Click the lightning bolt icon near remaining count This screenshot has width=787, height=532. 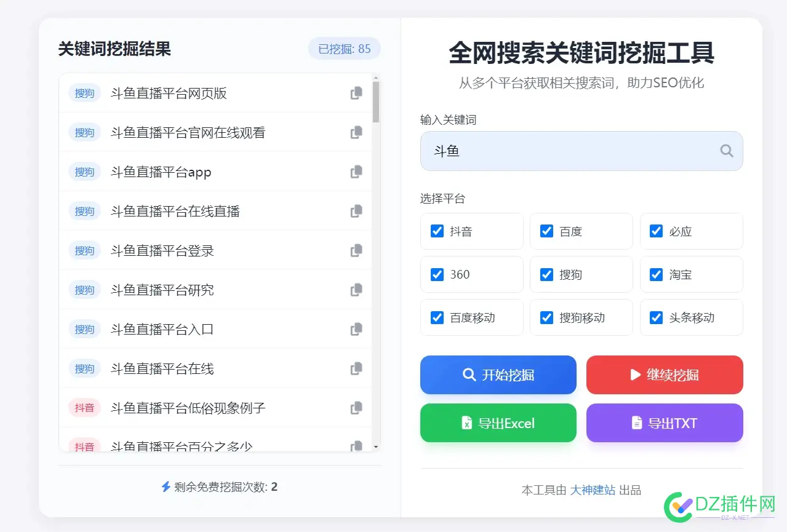[x=165, y=486]
